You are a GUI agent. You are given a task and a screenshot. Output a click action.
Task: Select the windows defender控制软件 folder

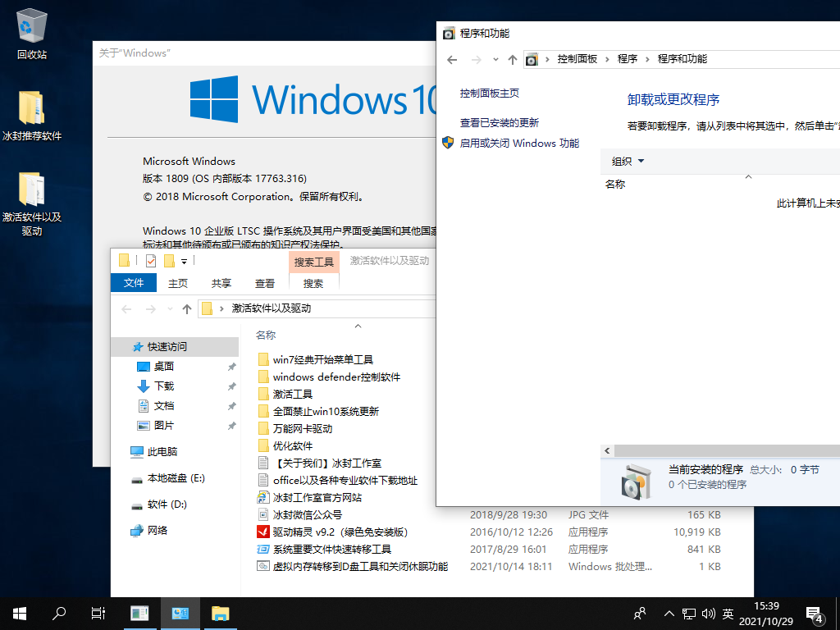click(x=336, y=377)
